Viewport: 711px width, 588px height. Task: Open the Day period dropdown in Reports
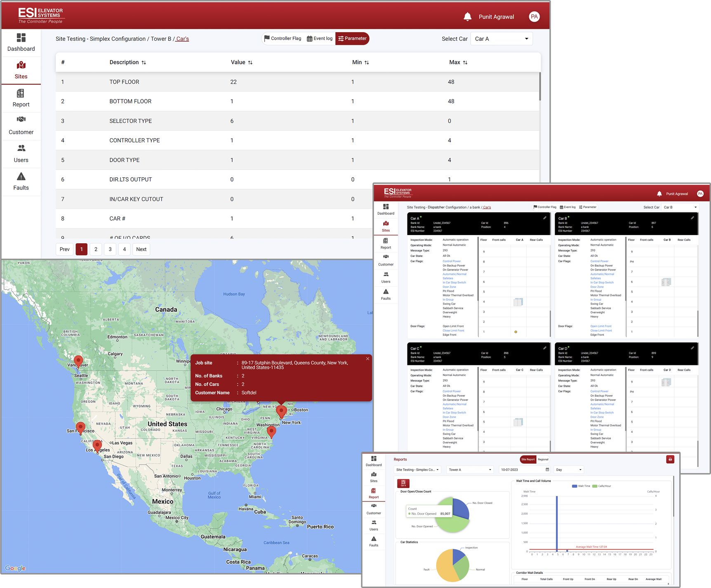(569, 470)
